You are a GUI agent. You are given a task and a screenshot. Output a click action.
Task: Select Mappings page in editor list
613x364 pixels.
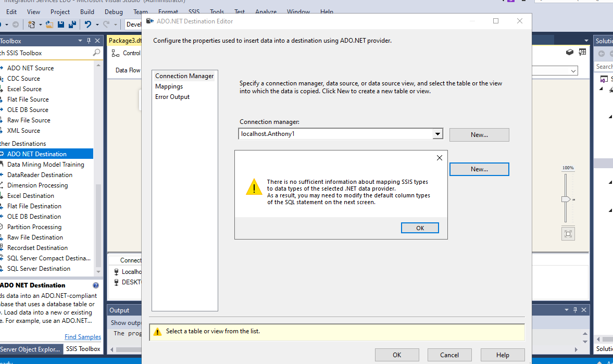pos(169,86)
